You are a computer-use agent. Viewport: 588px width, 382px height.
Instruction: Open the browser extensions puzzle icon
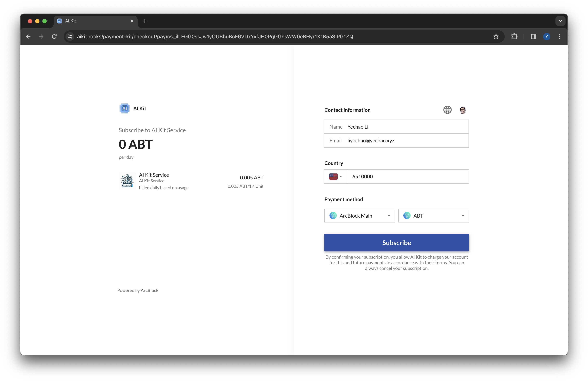514,37
